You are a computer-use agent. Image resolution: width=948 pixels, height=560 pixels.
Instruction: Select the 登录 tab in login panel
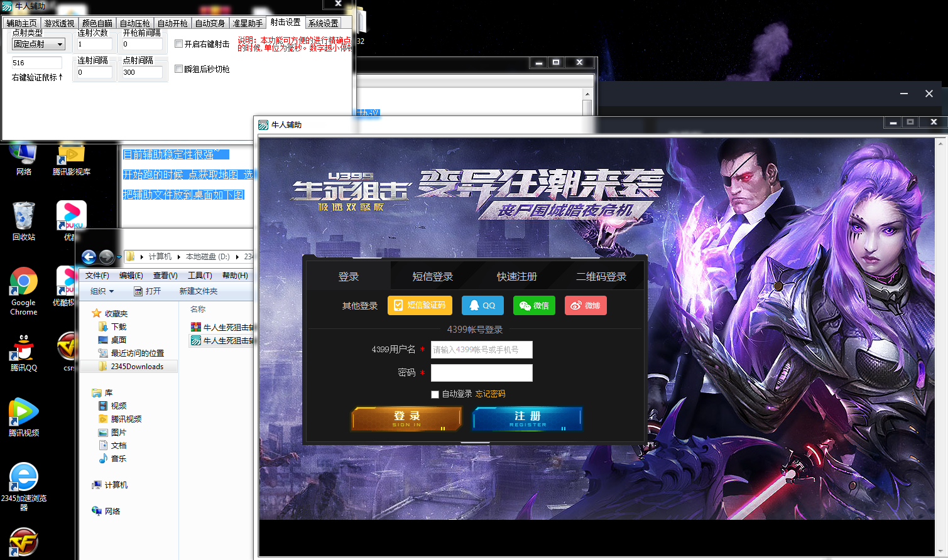(348, 276)
